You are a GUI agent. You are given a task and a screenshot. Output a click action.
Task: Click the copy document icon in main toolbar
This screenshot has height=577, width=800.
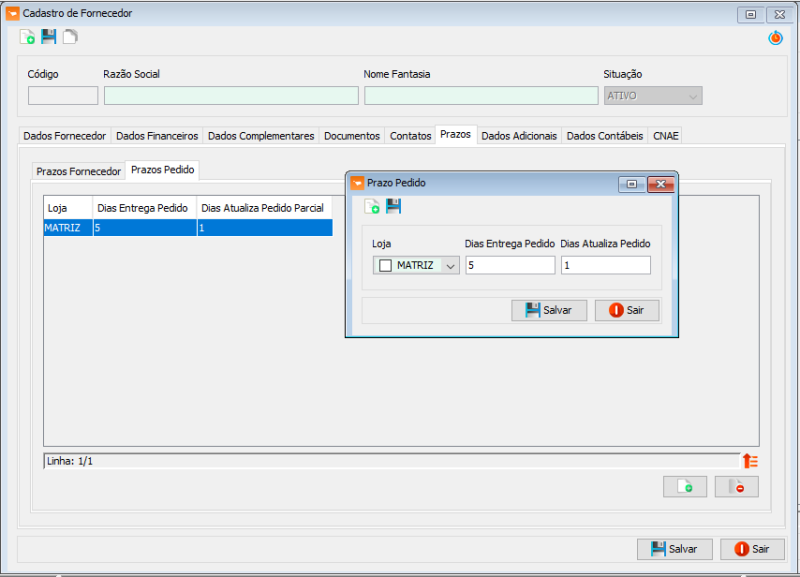(x=70, y=37)
